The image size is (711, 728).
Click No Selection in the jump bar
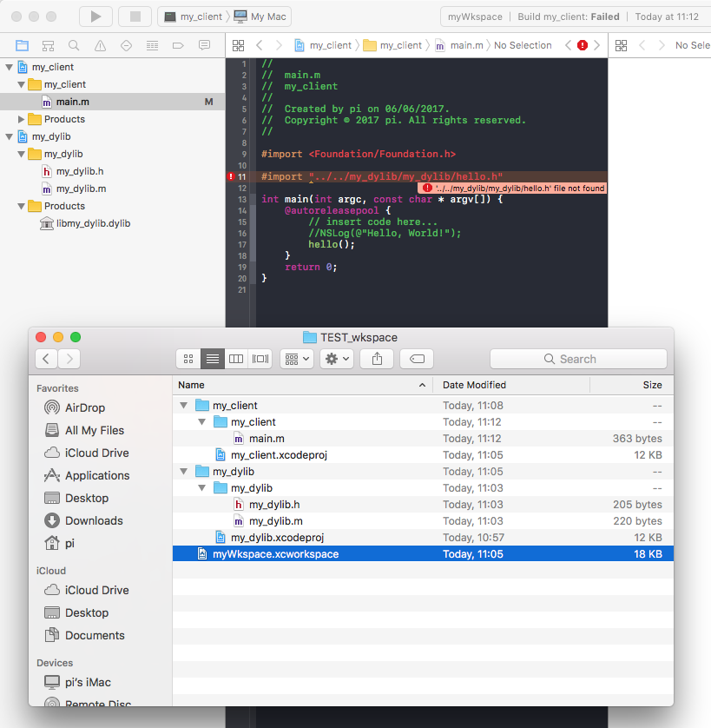[x=523, y=45]
